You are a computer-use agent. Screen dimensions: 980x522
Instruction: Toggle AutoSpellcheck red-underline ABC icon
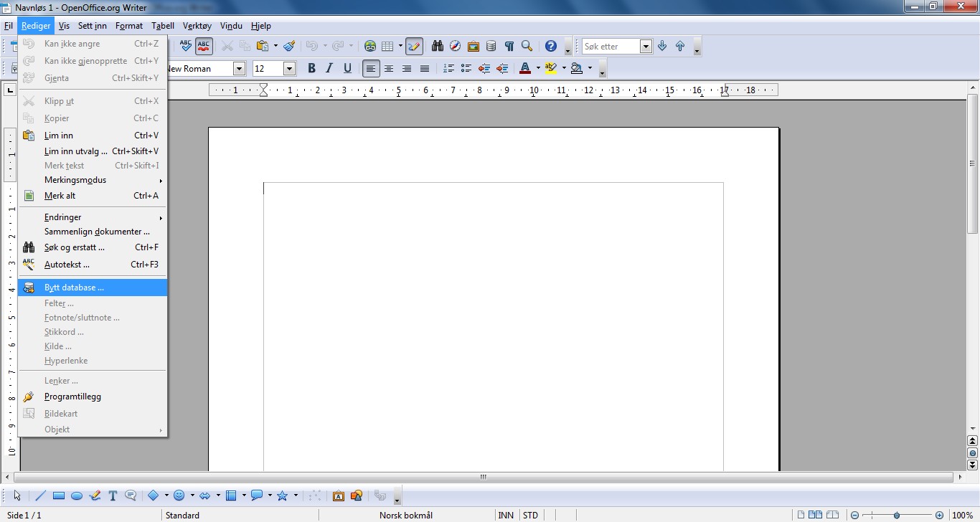[x=204, y=46]
